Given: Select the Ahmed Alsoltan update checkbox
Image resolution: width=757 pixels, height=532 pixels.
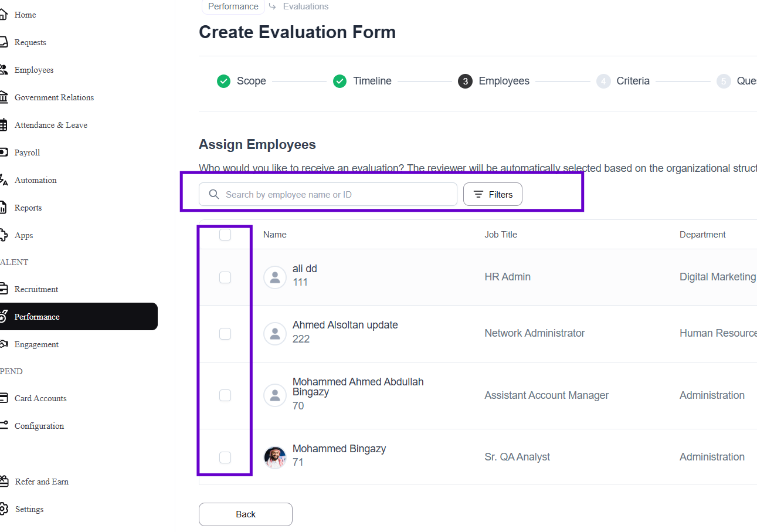Looking at the screenshot, I should (x=225, y=334).
